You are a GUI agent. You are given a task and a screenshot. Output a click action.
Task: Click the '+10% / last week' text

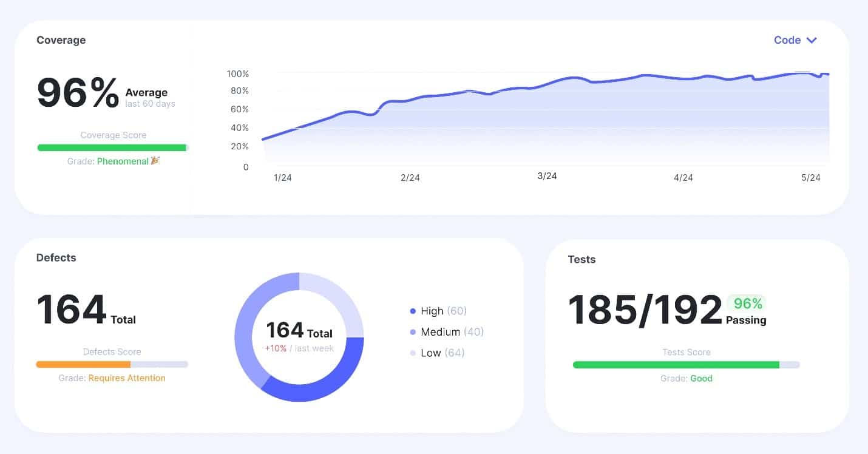299,348
